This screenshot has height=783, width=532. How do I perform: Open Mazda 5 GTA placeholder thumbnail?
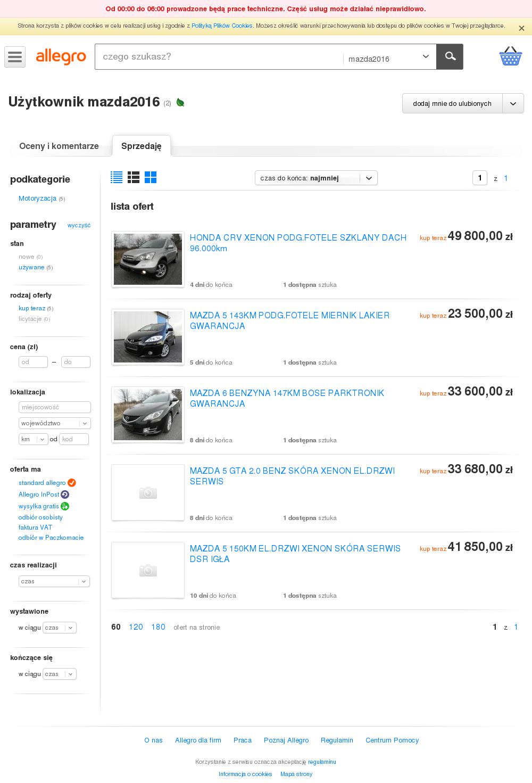[148, 492]
